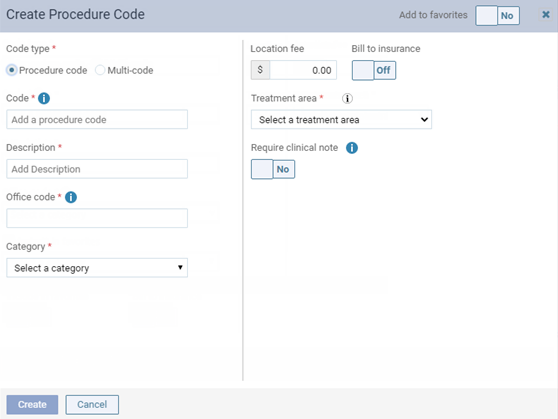Open the Select a category dropdown
The width and height of the screenshot is (558, 419).
(97, 268)
